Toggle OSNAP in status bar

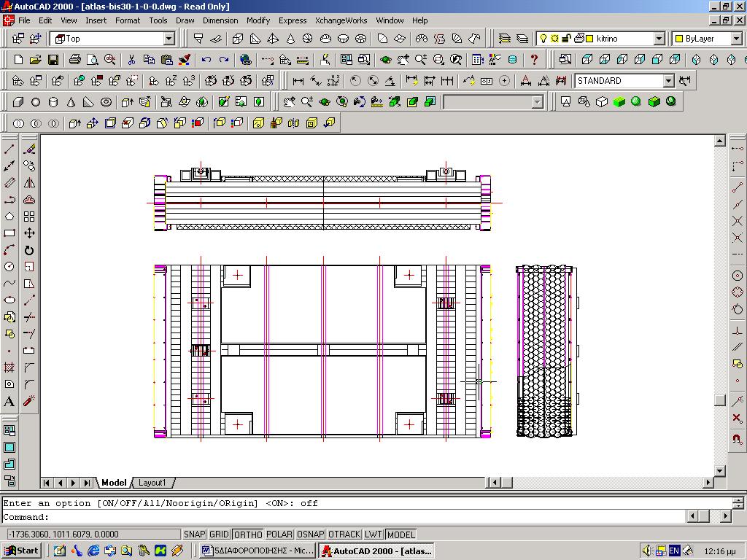tap(311, 534)
